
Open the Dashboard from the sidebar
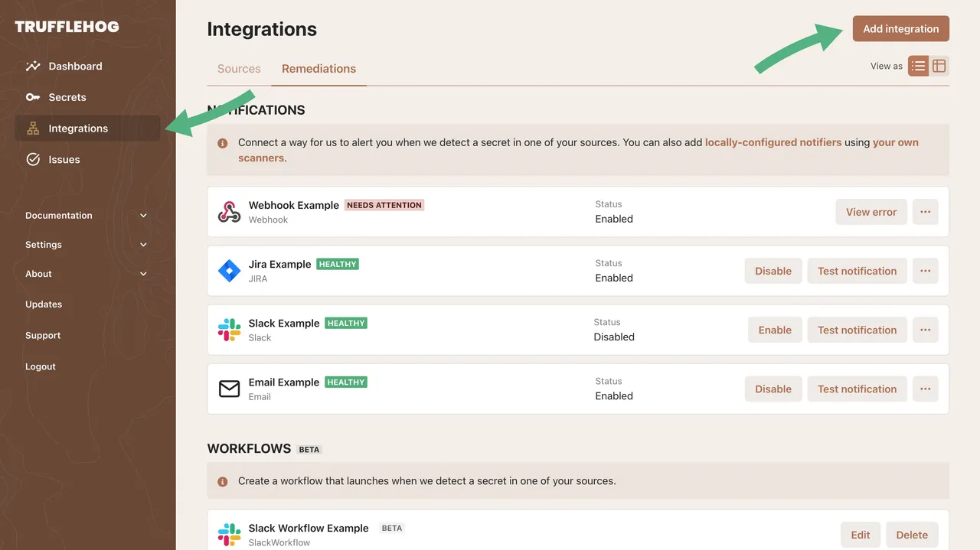tap(34, 66)
